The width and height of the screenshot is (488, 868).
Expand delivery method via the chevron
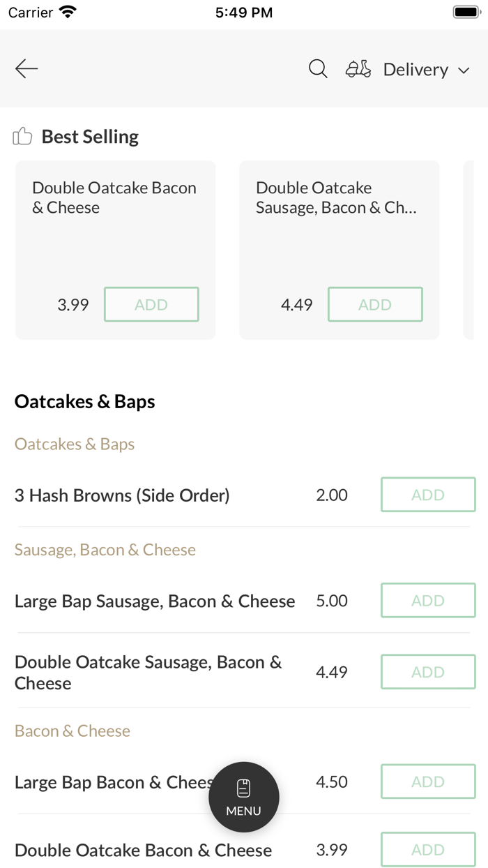coord(464,70)
